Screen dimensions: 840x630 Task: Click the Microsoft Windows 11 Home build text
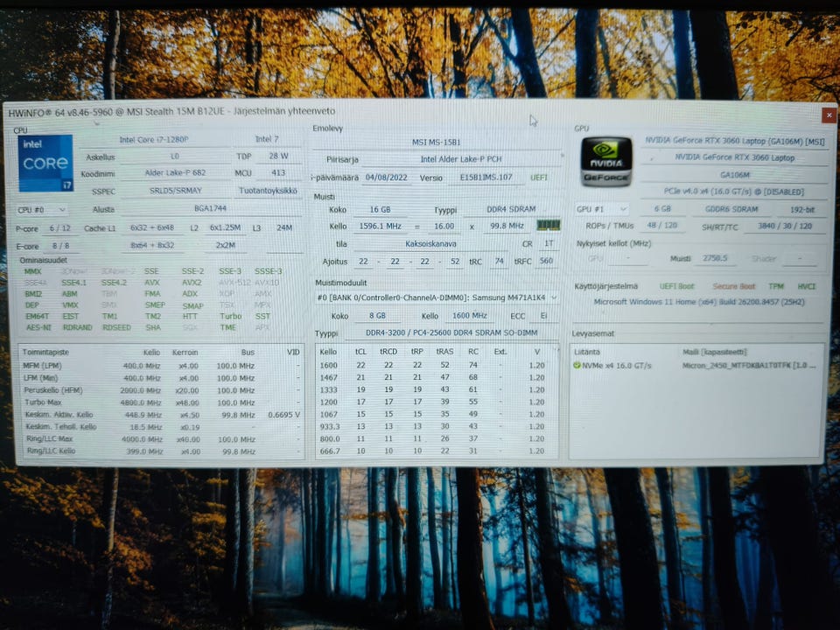tap(698, 302)
